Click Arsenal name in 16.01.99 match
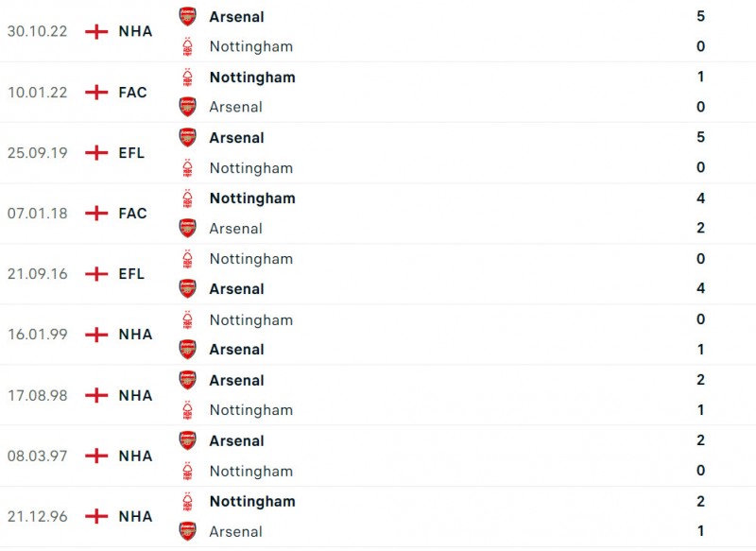The image size is (756, 551). (x=236, y=350)
